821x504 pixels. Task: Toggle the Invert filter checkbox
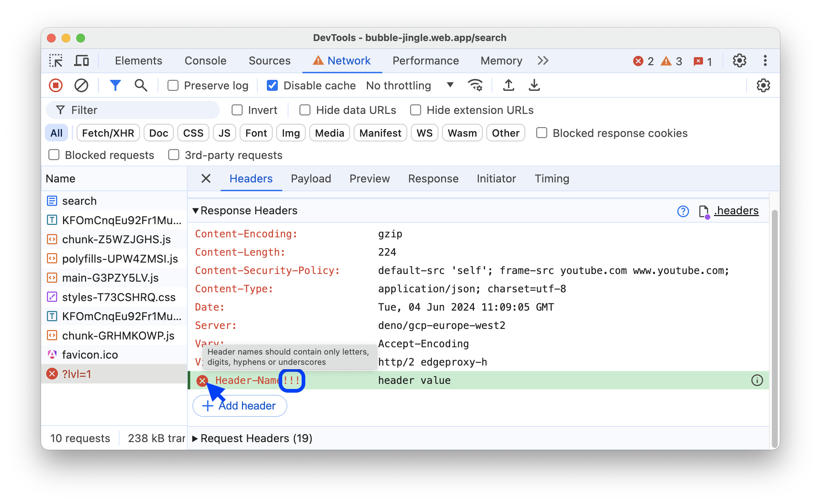pyautogui.click(x=238, y=110)
